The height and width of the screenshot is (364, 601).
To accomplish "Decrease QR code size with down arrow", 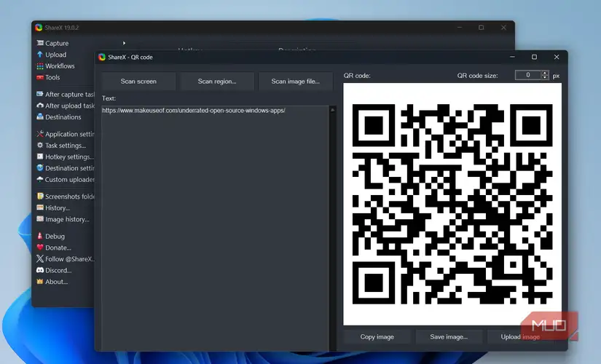I will tap(545, 77).
